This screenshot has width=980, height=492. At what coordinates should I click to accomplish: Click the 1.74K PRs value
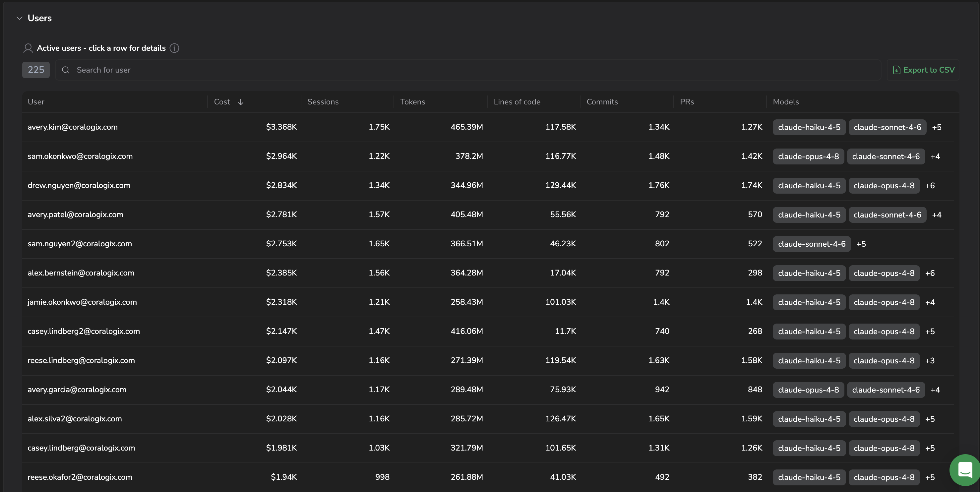click(752, 185)
